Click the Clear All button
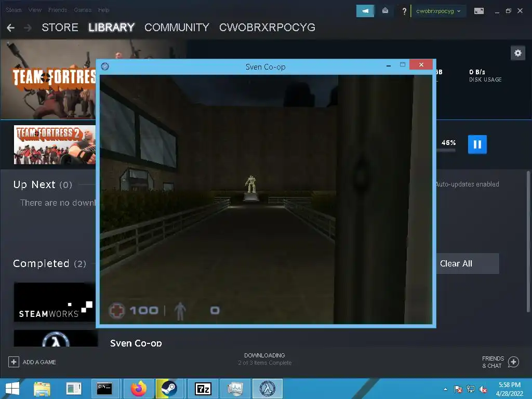This screenshot has height=399, width=532. [x=468, y=263]
